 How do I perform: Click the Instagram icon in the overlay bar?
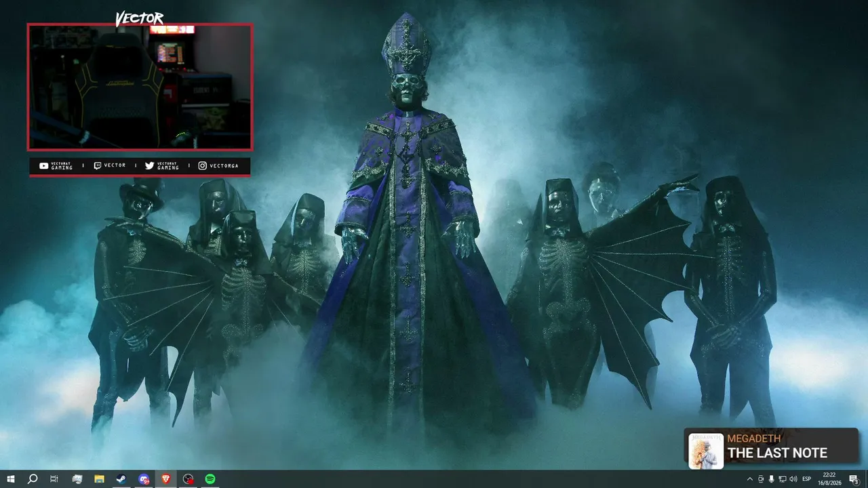click(202, 165)
